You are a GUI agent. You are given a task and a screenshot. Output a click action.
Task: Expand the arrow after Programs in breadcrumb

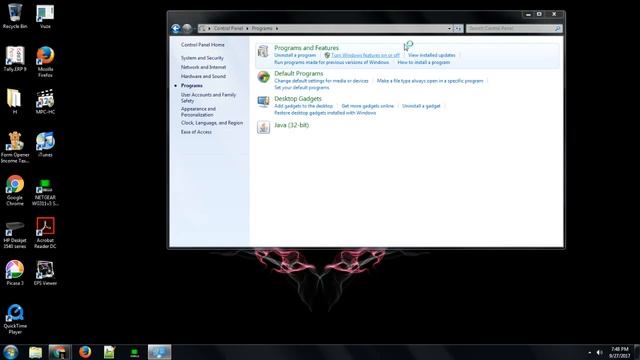tap(277, 29)
